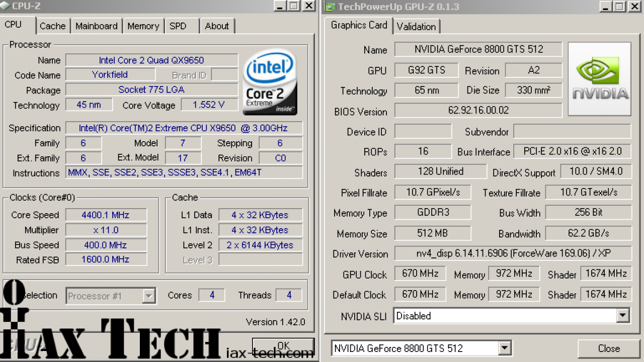Viewport: 644px width, 362px height.
Task: Click the Texture Fillrate value 10.7 GTexel/s
Action: (588, 193)
